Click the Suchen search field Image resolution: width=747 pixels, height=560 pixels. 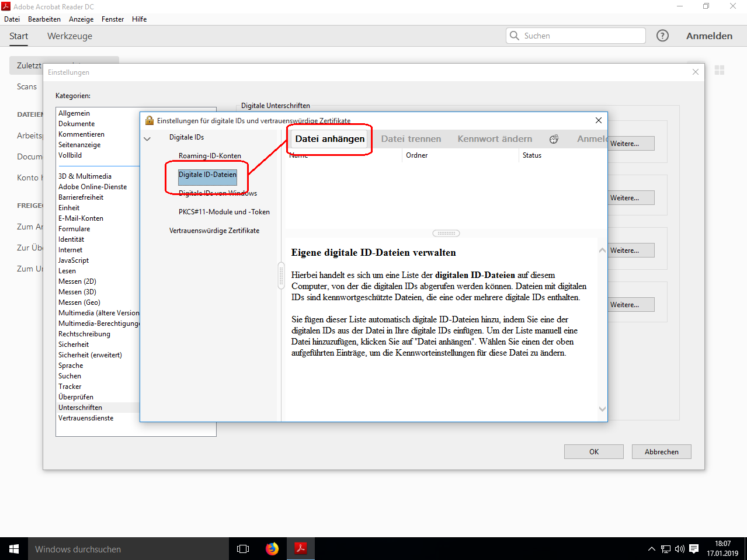click(x=581, y=36)
